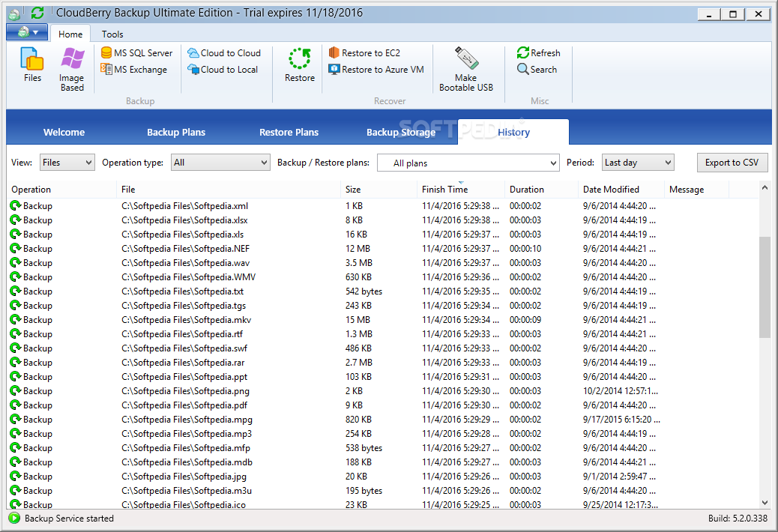Click backup icon for Softpedia.rar row

[16, 362]
